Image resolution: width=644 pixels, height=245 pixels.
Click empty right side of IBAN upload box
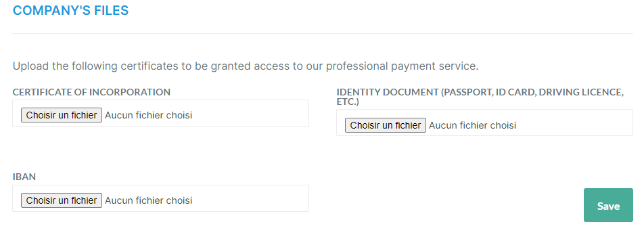[250, 198]
